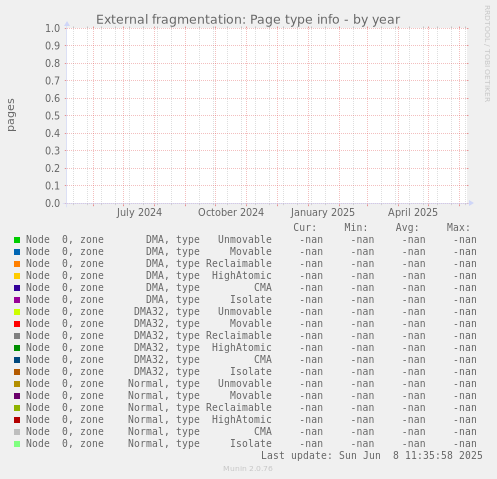Click the brown DMA32 Isolate legend swatch
This screenshot has width=497, height=479.
(x=17, y=372)
